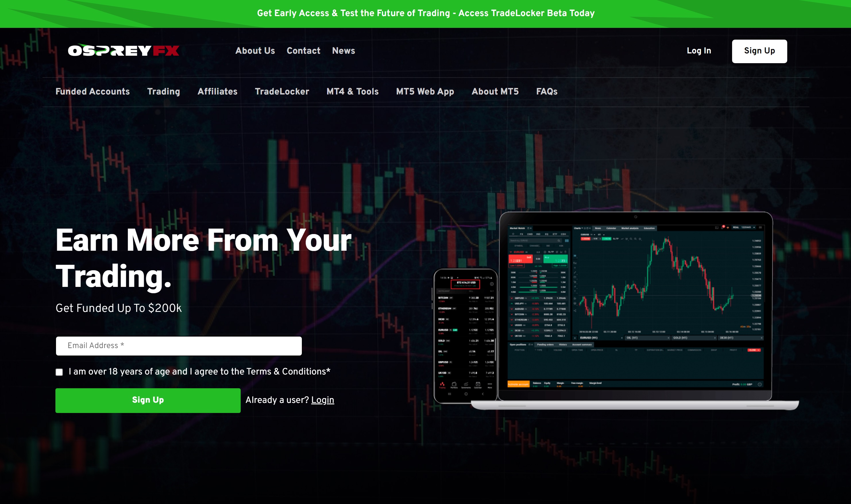851x504 pixels.
Task: Open the TradeLocker menu item
Action: coord(281,92)
